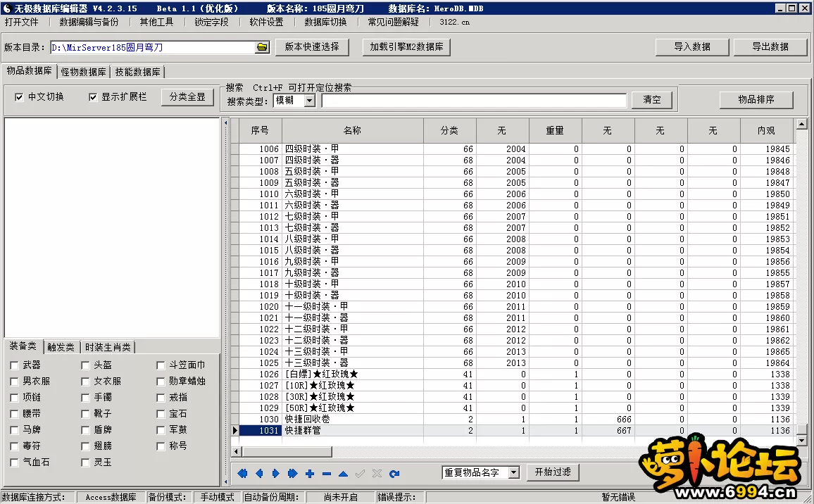Switch to 触发类 tab
Viewport: 814px width, 504px height.
61,347
